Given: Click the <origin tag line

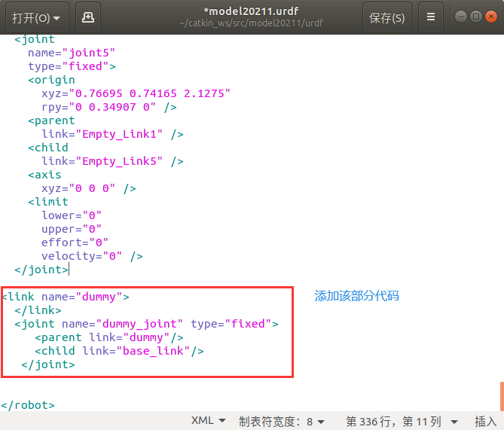Looking at the screenshot, I should click(51, 80).
